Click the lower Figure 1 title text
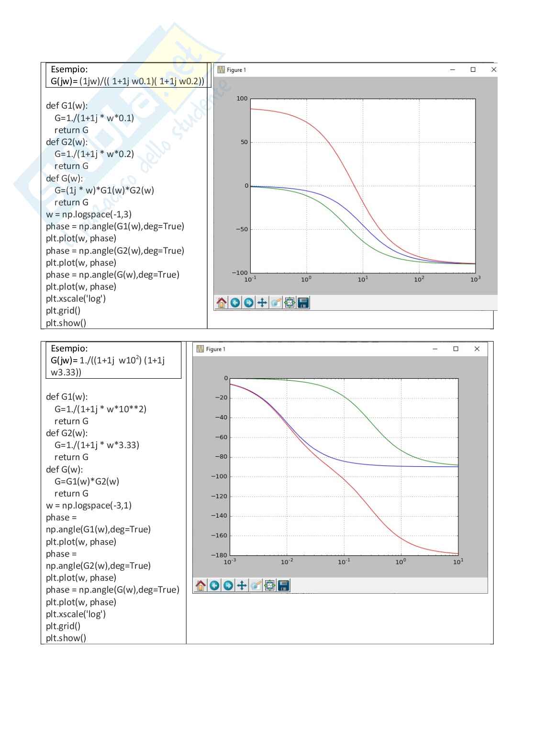This screenshot has height=756, width=534. (x=215, y=349)
